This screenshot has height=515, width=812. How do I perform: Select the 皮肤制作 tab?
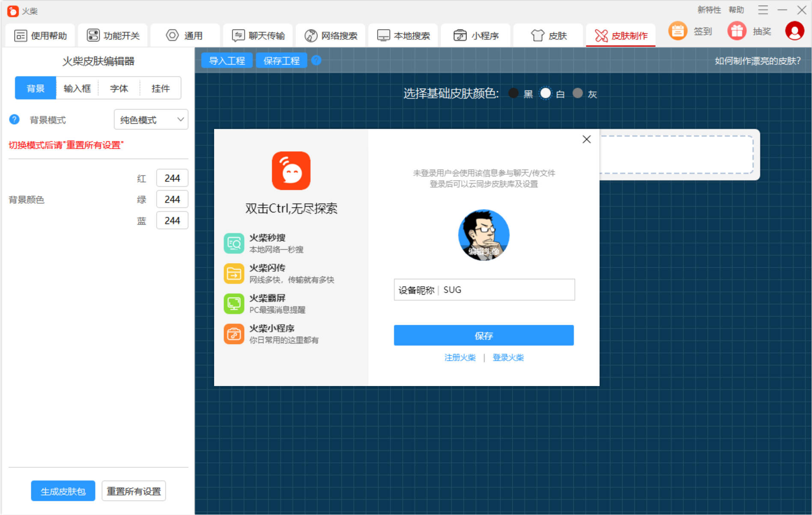(621, 36)
